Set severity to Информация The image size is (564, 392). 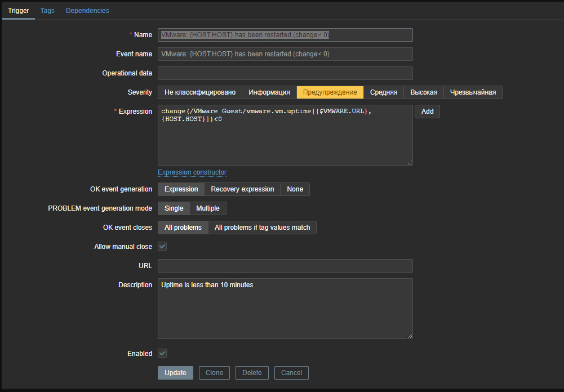(269, 92)
